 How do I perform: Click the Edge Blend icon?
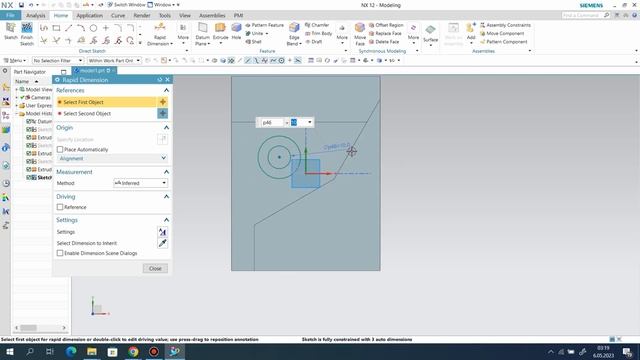(x=294, y=28)
